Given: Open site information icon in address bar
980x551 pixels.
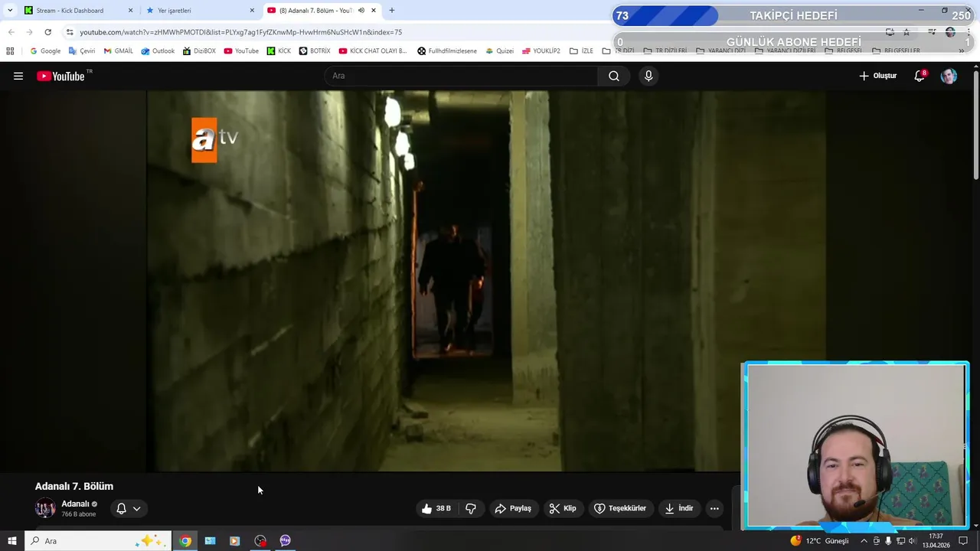Looking at the screenshot, I should click(70, 32).
